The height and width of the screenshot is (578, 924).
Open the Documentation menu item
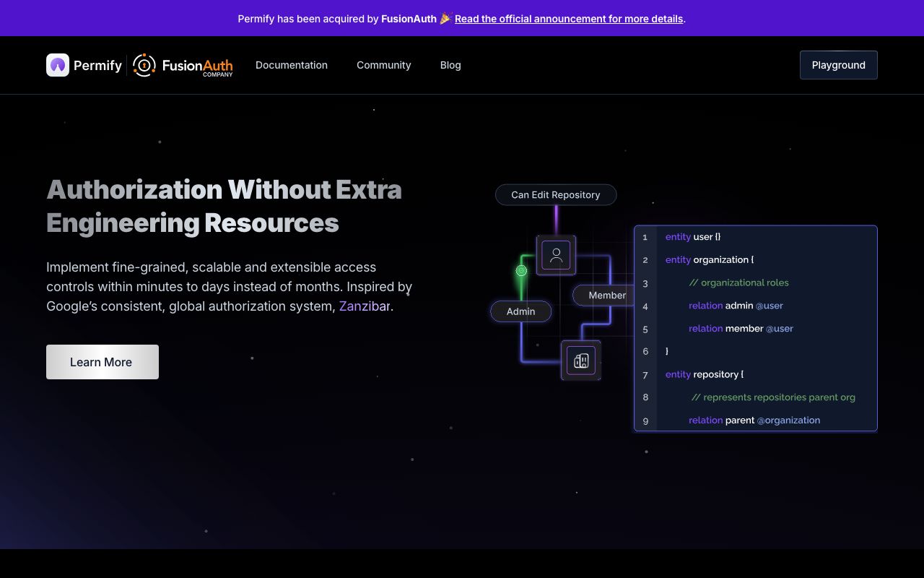292,65
